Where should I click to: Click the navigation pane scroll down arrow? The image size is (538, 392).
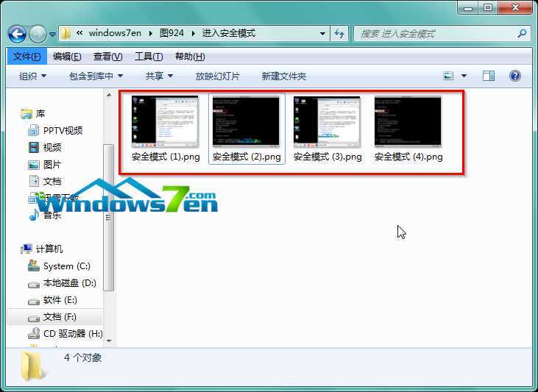click(x=109, y=341)
